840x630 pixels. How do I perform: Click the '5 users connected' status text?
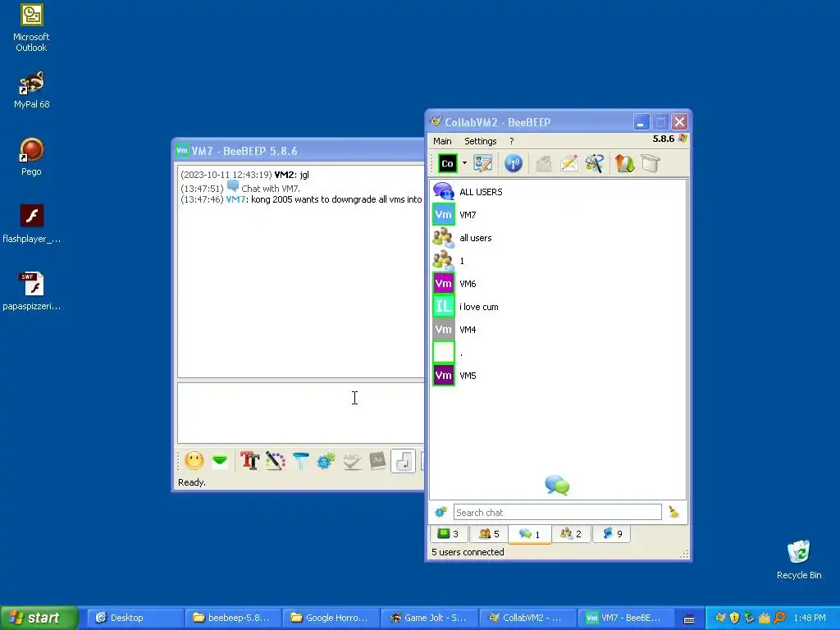(x=468, y=552)
